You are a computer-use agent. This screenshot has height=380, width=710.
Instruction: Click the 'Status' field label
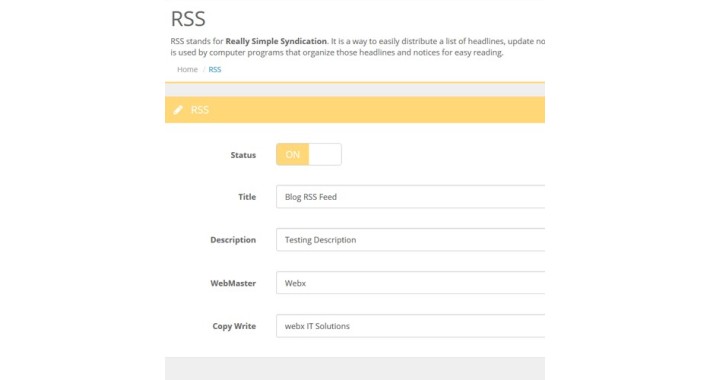pyautogui.click(x=243, y=155)
